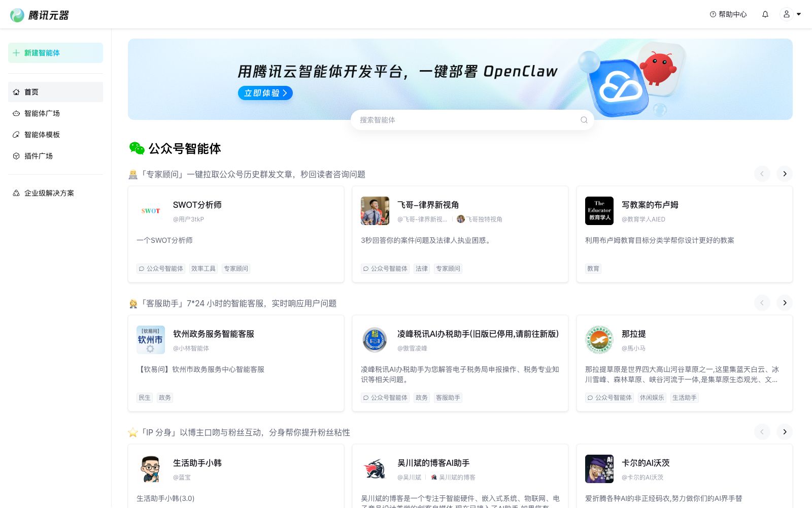Show next 专家顾问 agents with right arrow
This screenshot has height=508, width=812.
click(x=785, y=174)
